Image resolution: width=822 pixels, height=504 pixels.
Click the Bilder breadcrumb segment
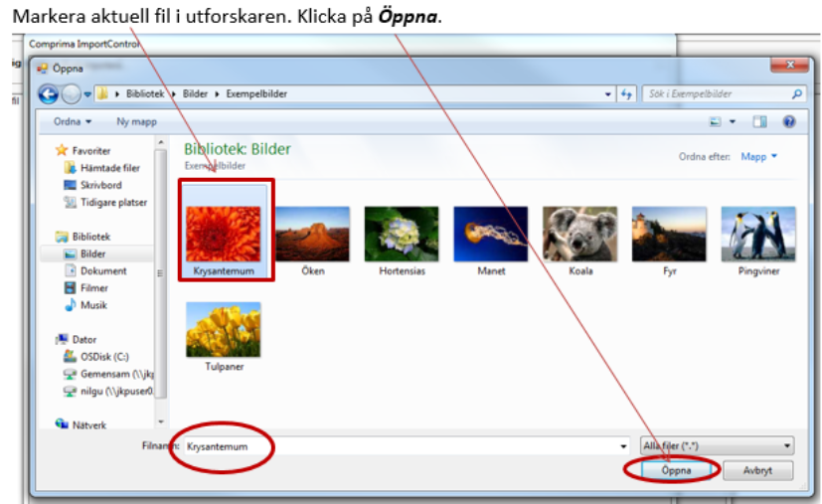tap(195, 93)
